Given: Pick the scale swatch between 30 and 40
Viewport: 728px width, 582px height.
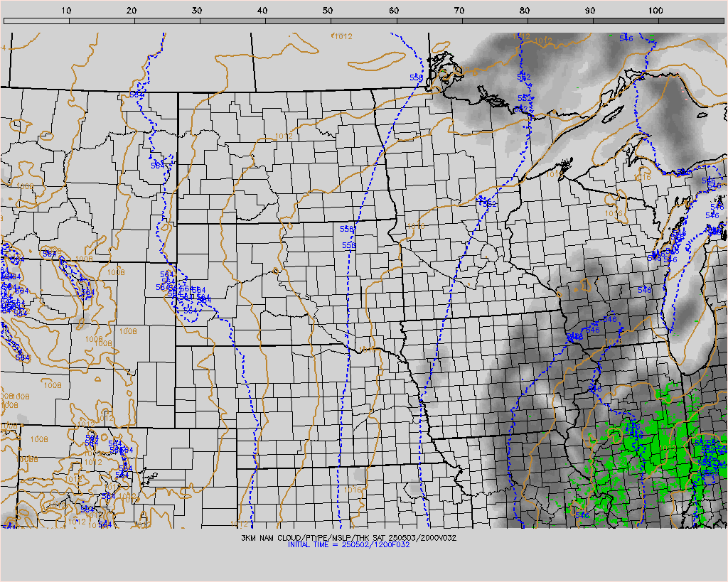Looking at the screenshot, I should (232, 21).
